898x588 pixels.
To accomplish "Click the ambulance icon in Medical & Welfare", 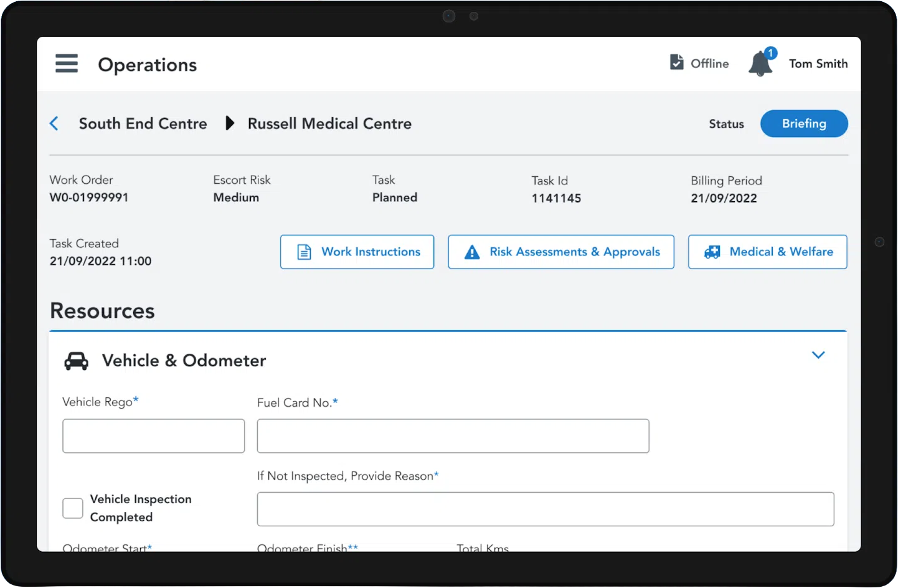I will (x=712, y=252).
